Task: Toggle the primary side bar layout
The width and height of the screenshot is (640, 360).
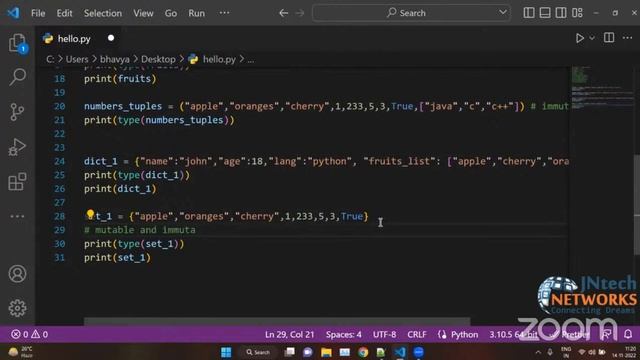Action: pyautogui.click(x=529, y=13)
